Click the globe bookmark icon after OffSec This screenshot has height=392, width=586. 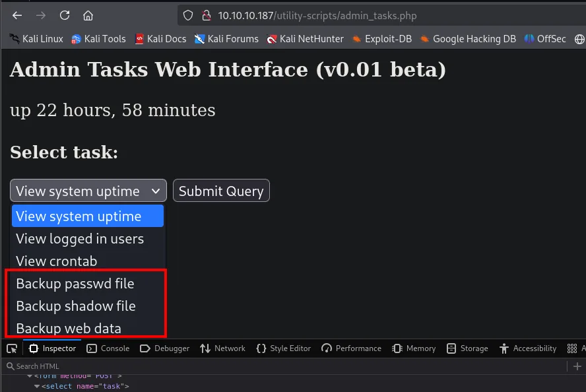point(579,39)
